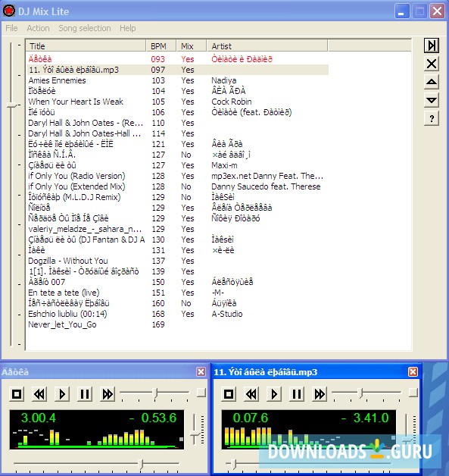Viewport: 449px width, 476px height.
Task: Click the small square button beside right deck pitch slider
Action: (413, 392)
